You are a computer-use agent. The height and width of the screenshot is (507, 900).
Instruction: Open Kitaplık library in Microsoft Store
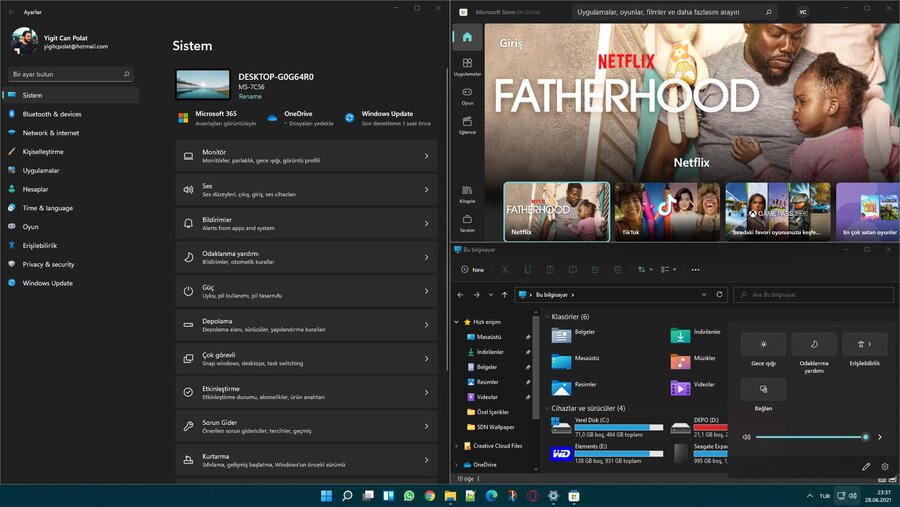[x=467, y=192]
